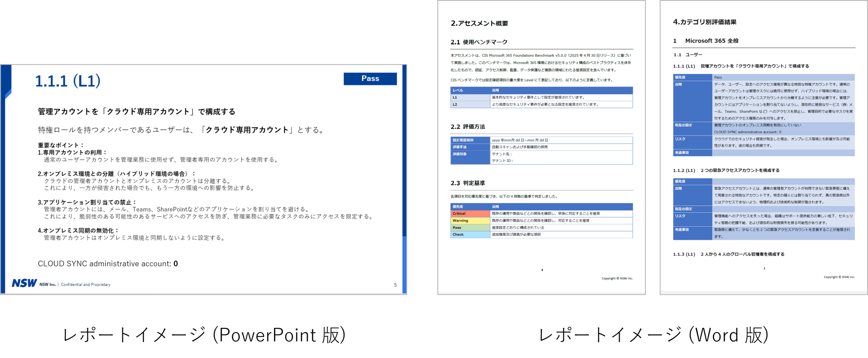
Task: Click the red Critical priority cell
Action: (x=470, y=214)
